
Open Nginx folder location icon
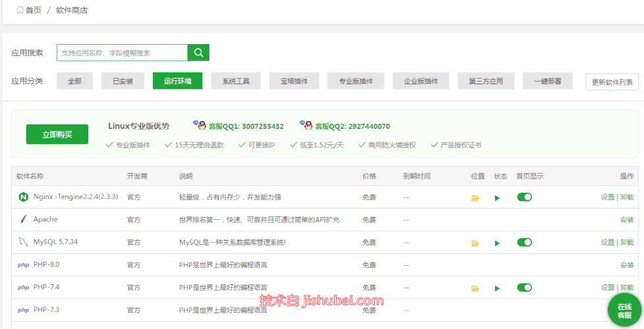475,198
